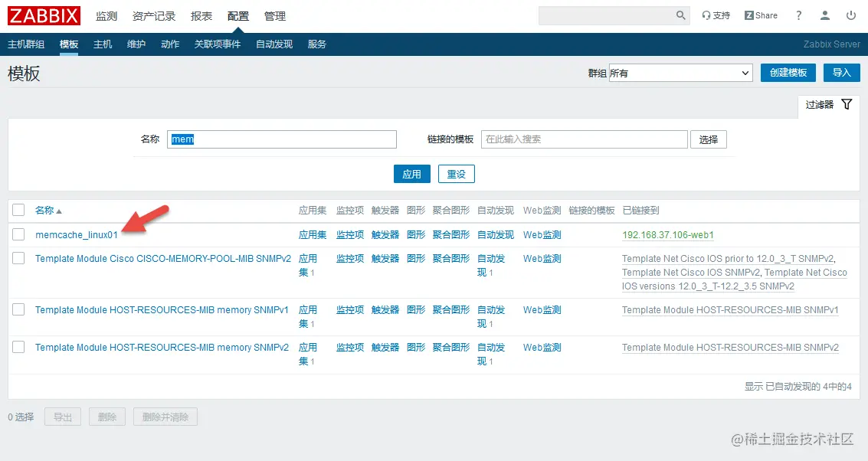The width and height of the screenshot is (868, 461).
Task: Check the CISCO-MEMORY-POOL-MIB SNMPv2 row checkbox
Action: (19, 258)
